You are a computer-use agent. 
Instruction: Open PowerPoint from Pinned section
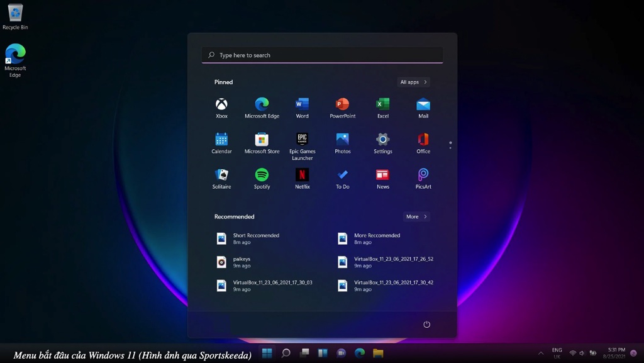tap(342, 105)
